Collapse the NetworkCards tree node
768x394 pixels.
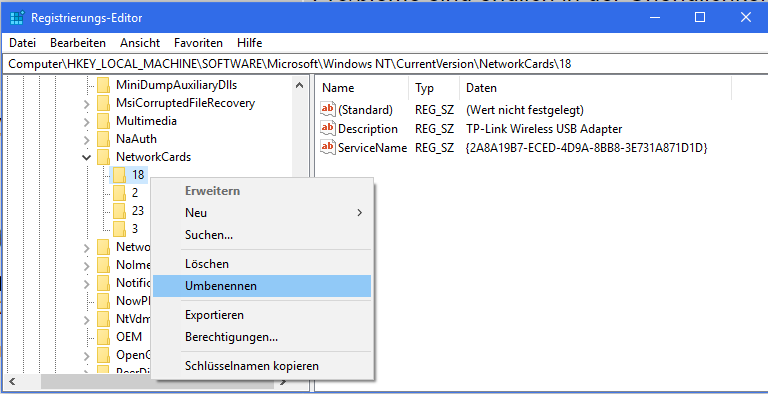coord(87,157)
